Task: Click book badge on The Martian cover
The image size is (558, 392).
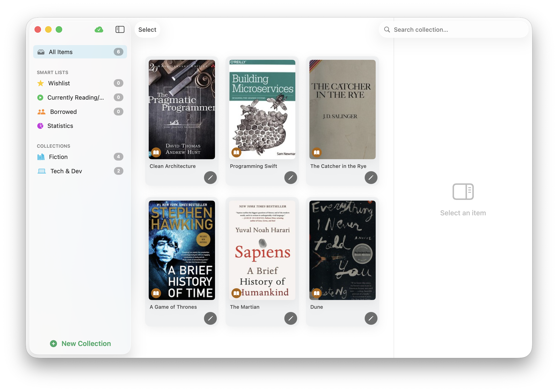Action: click(x=236, y=293)
